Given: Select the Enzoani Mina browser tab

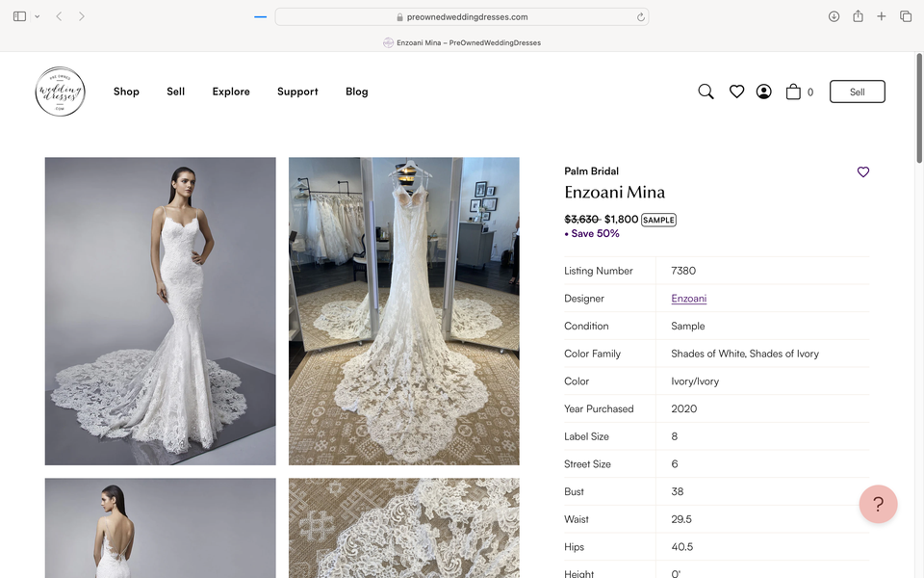Looking at the screenshot, I should (x=462, y=42).
